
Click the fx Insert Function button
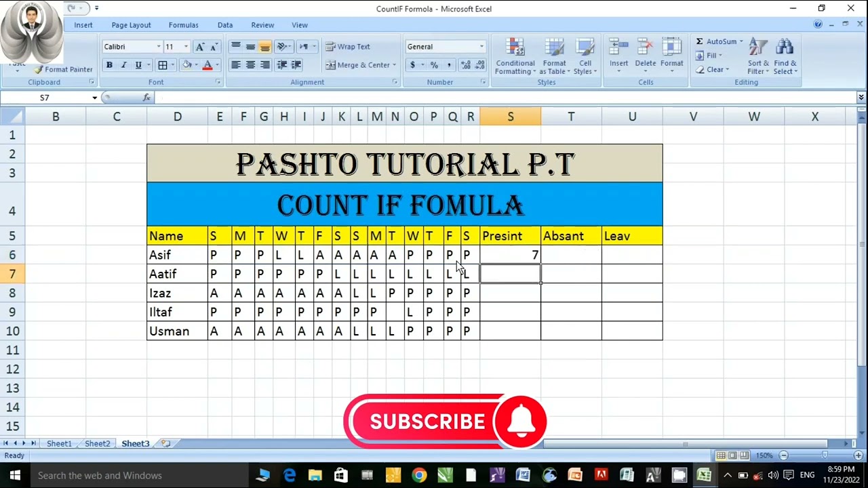146,98
